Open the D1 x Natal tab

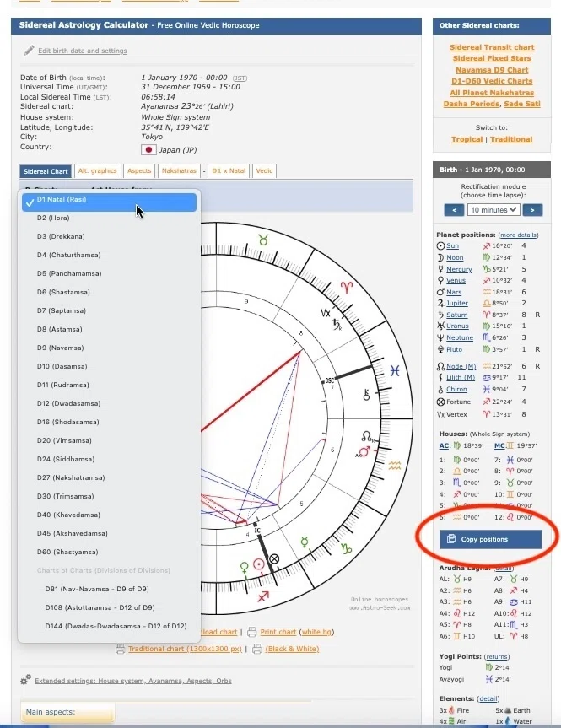pyautogui.click(x=229, y=171)
